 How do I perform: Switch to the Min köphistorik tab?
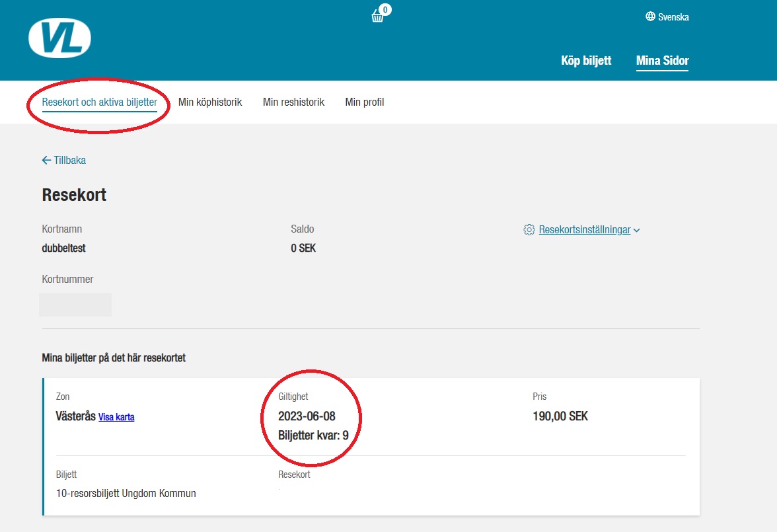(x=210, y=102)
